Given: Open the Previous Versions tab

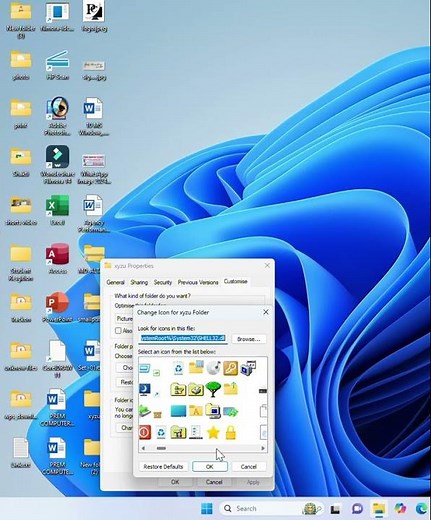Looking at the screenshot, I should (198, 282).
